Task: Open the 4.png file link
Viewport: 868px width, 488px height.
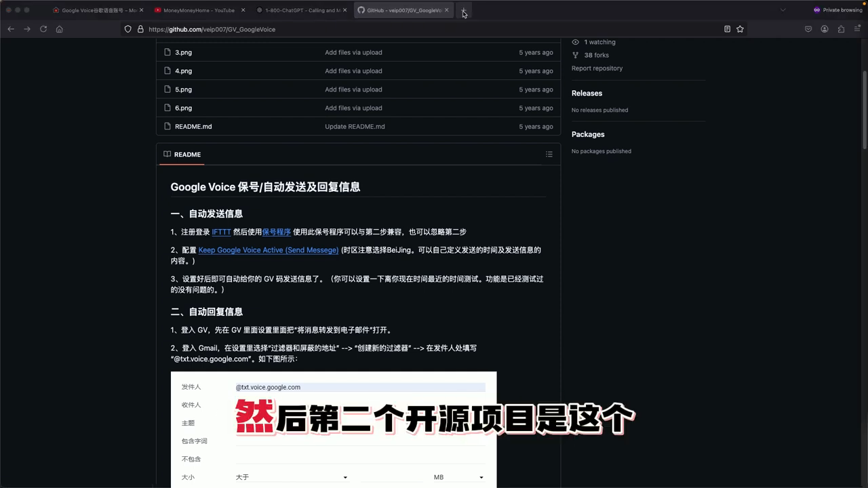Action: coord(183,70)
